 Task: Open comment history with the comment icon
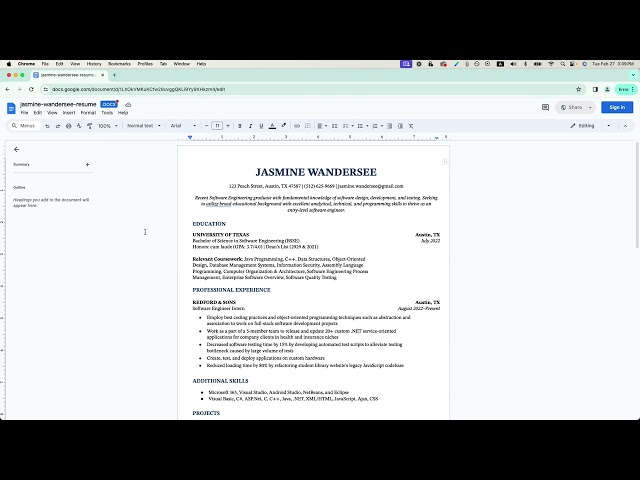pyautogui.click(x=545, y=107)
